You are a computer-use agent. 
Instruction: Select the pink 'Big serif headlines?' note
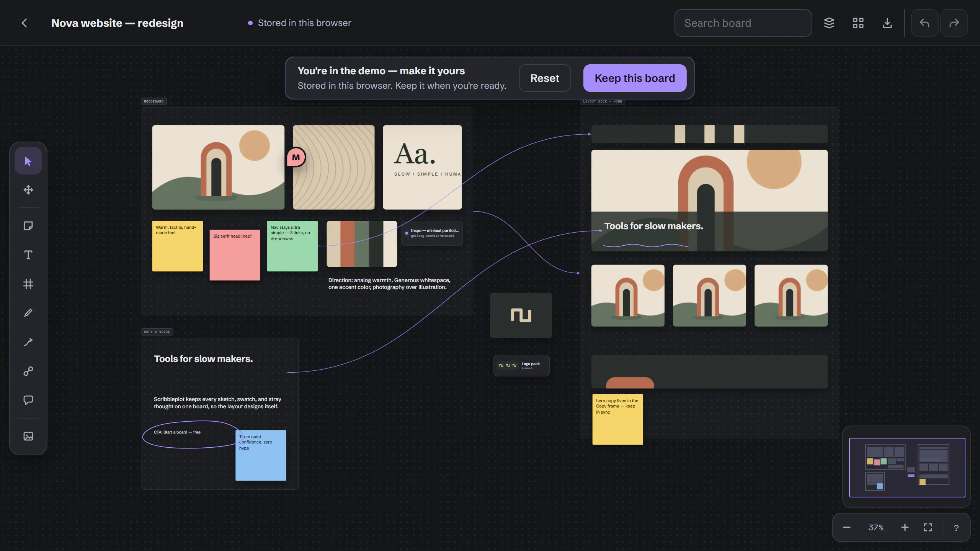click(x=235, y=255)
